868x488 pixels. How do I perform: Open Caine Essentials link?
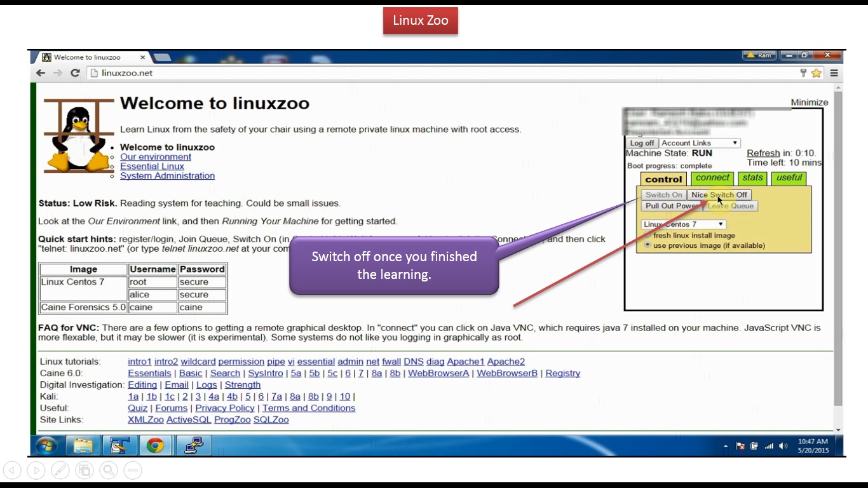pos(149,373)
